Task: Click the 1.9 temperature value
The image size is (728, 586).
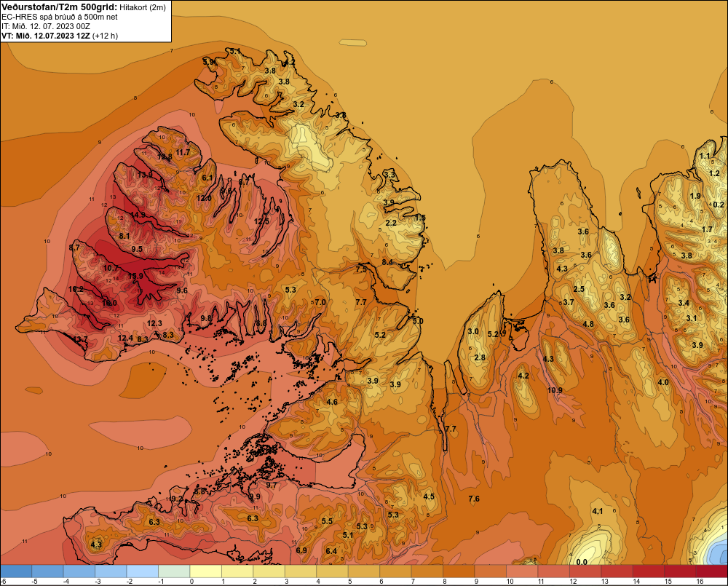Action: click(695, 196)
